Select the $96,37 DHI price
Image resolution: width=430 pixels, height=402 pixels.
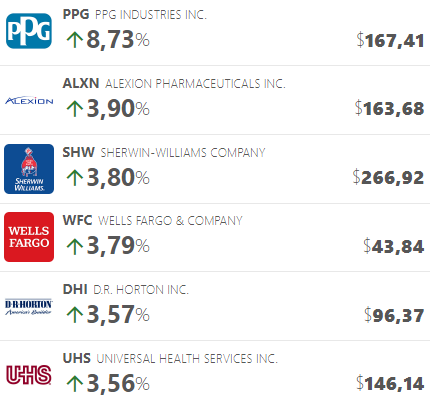point(394,315)
